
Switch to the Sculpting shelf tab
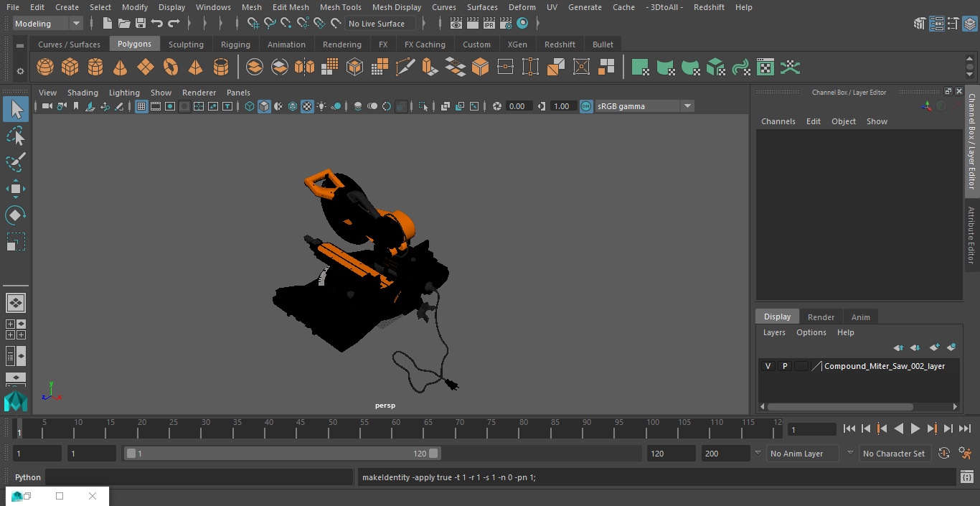click(186, 44)
